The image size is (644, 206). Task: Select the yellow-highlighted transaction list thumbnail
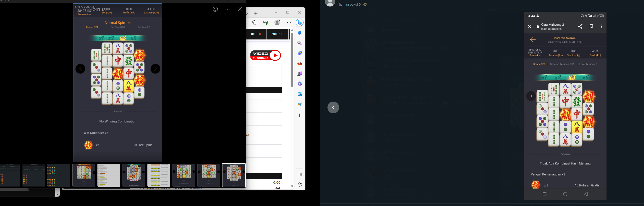click(x=159, y=175)
